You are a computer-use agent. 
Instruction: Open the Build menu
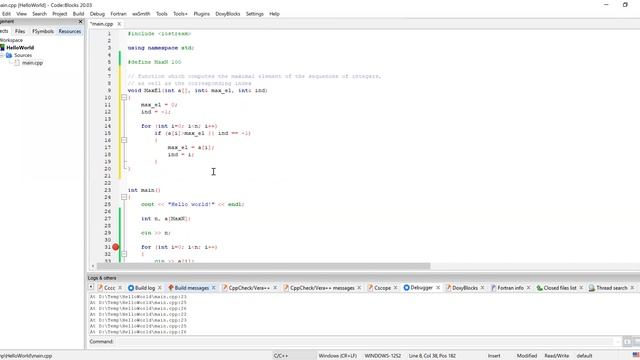coord(78,14)
